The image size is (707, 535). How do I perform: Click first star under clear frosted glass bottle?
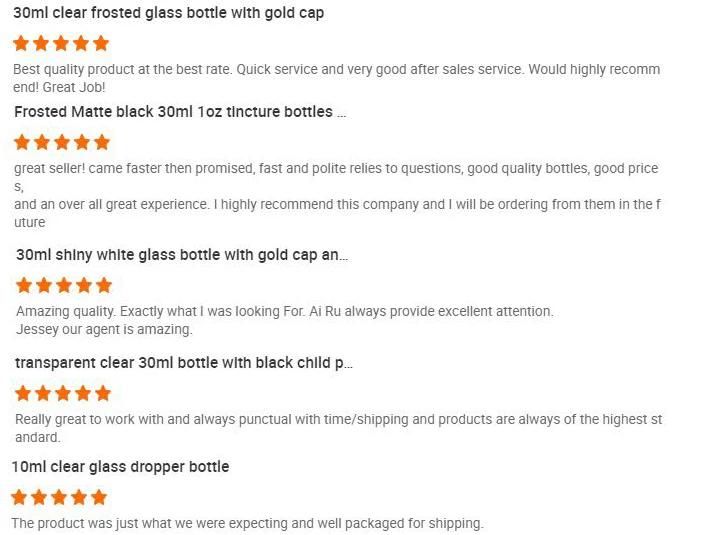pyautogui.click(x=21, y=44)
